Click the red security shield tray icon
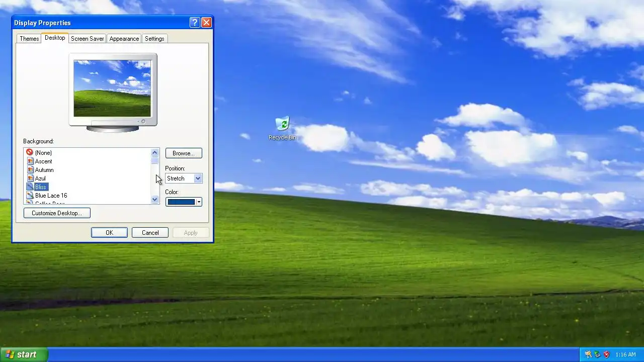 [606, 354]
